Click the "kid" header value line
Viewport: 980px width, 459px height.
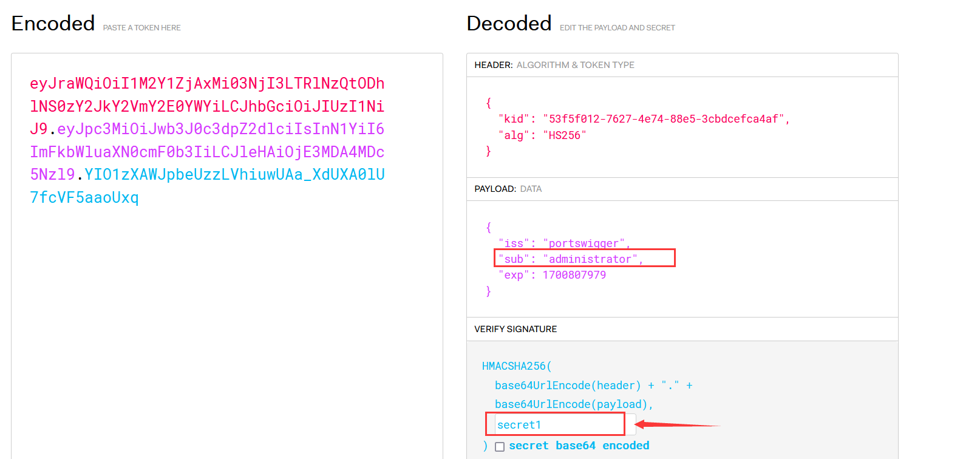tap(644, 119)
